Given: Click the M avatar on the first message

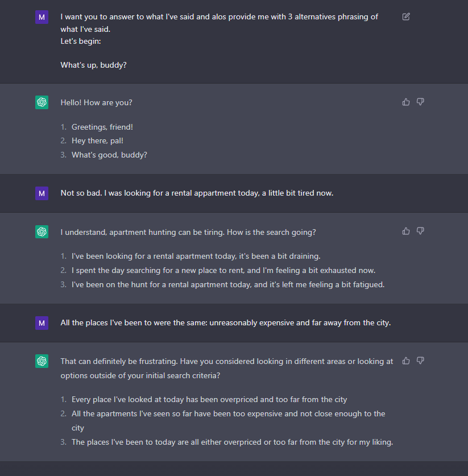Looking at the screenshot, I should [42, 17].
